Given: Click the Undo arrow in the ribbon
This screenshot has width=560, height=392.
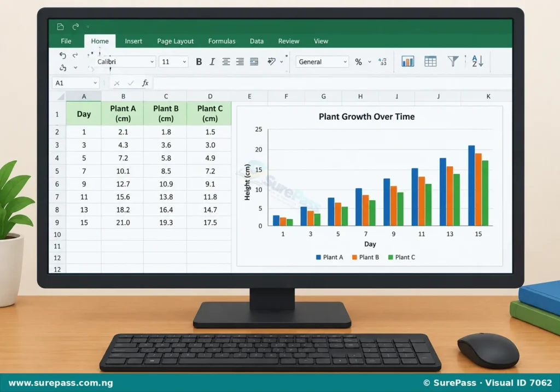Looking at the screenshot, I should click(62, 55).
